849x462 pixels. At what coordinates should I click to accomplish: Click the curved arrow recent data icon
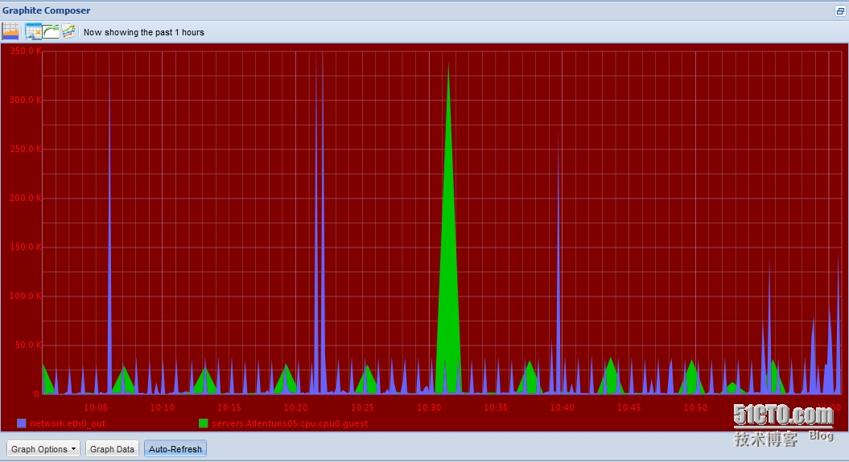click(51, 32)
